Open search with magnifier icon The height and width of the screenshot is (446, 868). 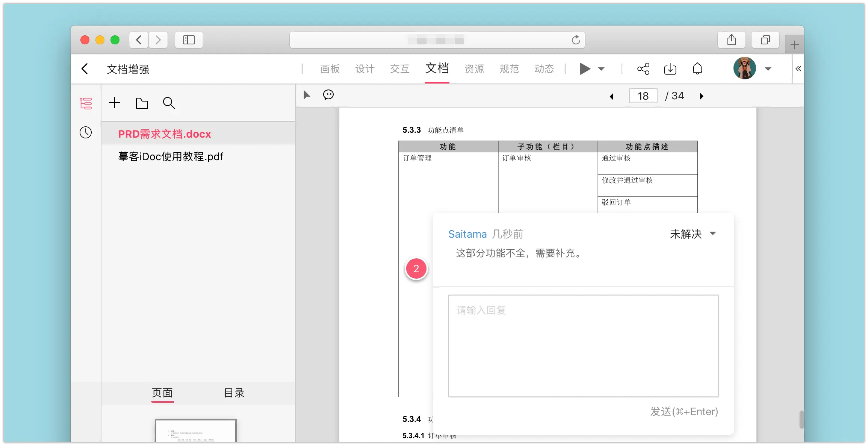[169, 103]
